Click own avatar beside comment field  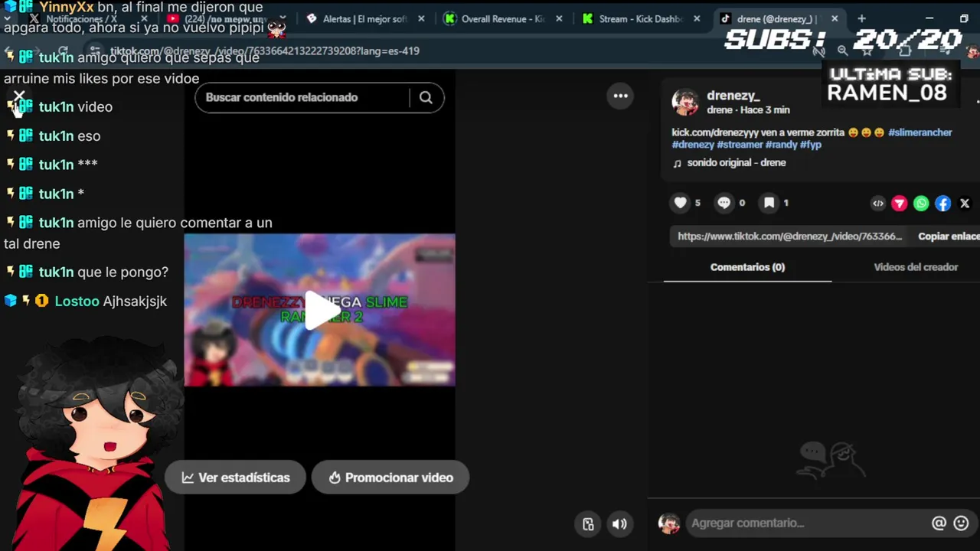pos(669,523)
